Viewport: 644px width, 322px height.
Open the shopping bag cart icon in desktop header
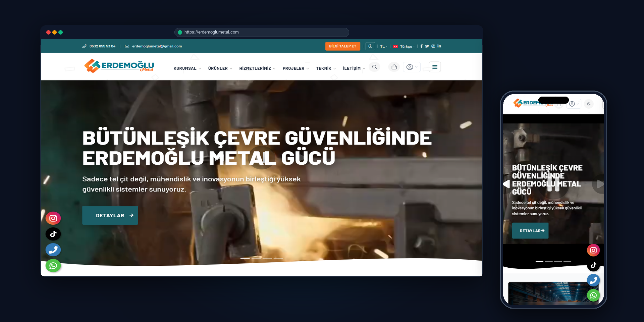coord(394,67)
